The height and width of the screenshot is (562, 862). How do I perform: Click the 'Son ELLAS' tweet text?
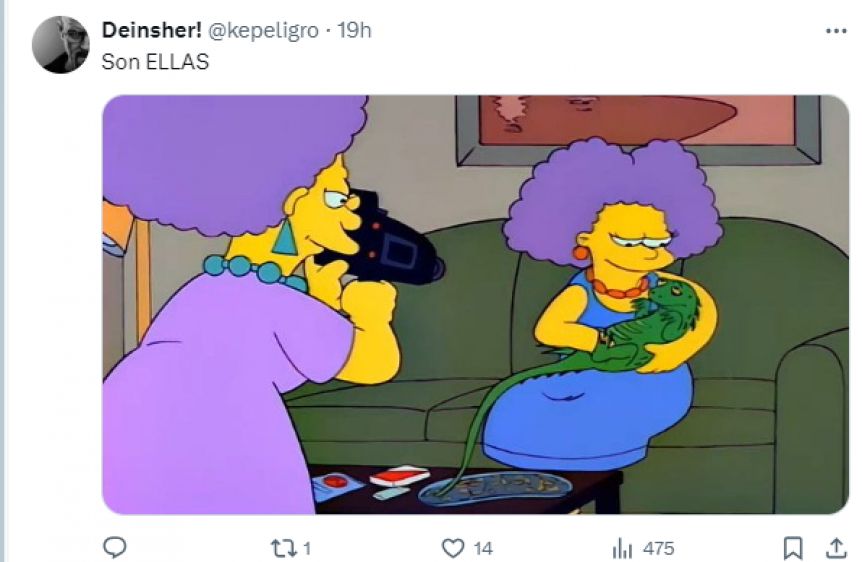[x=155, y=62]
